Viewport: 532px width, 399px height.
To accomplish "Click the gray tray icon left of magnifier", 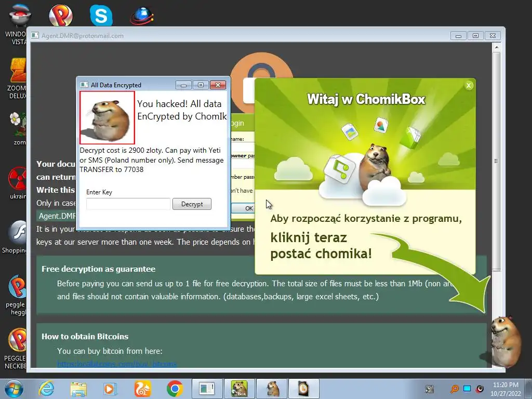I will 429,389.
